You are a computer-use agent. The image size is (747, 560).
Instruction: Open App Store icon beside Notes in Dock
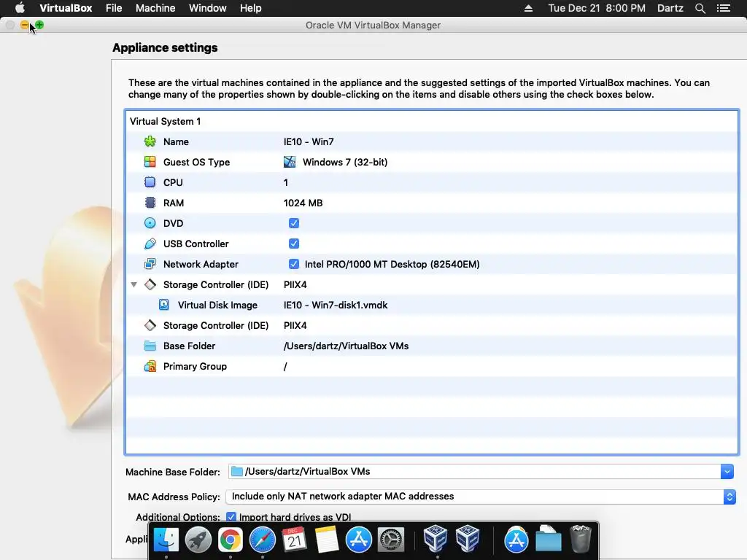point(359,540)
